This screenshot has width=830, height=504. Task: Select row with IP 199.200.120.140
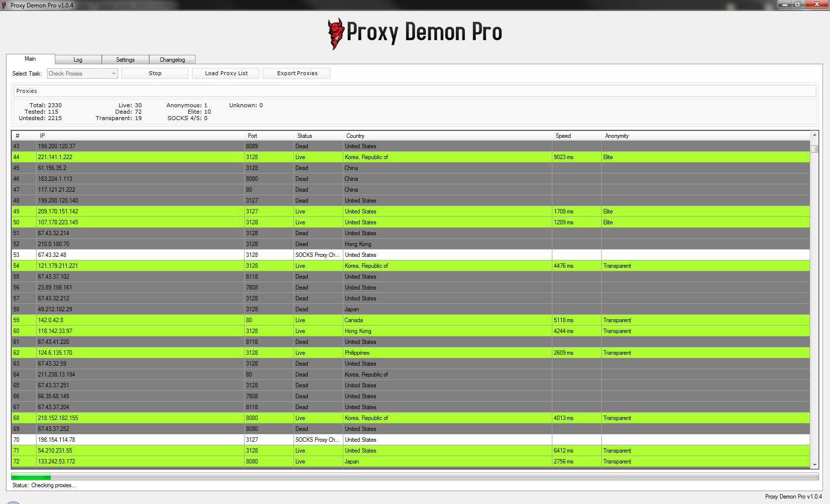coord(411,201)
